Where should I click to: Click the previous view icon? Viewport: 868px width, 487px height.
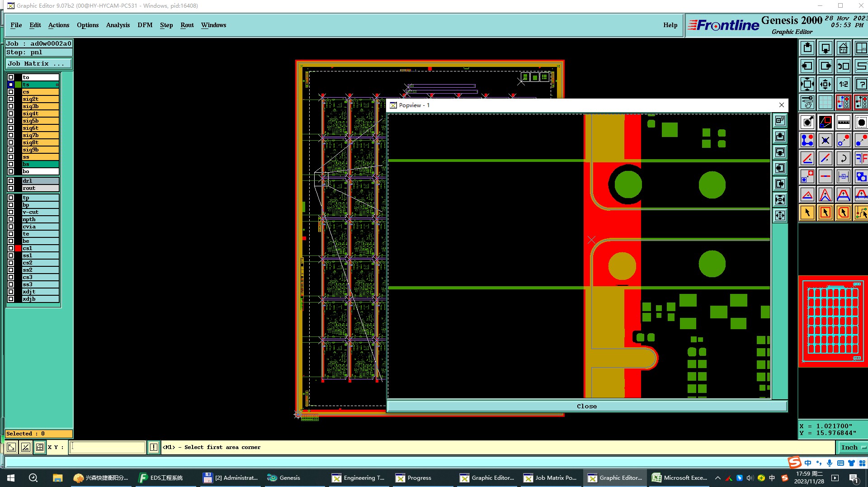click(844, 66)
